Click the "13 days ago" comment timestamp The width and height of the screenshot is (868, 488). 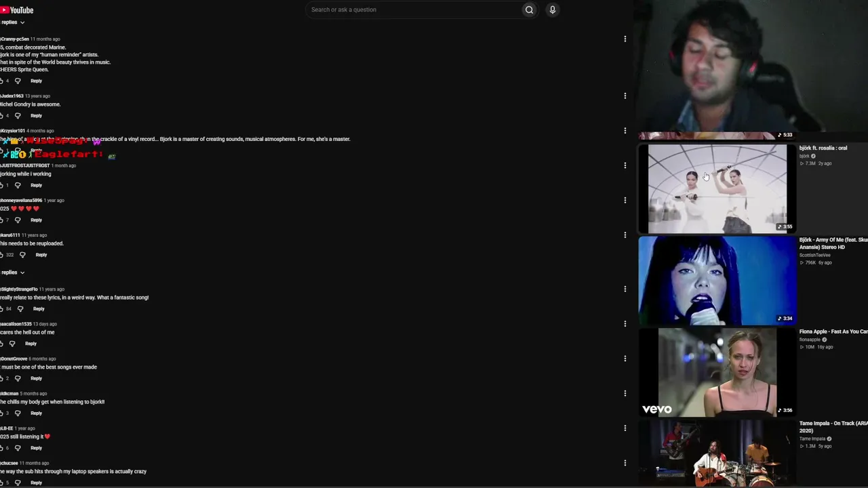pyautogui.click(x=45, y=324)
